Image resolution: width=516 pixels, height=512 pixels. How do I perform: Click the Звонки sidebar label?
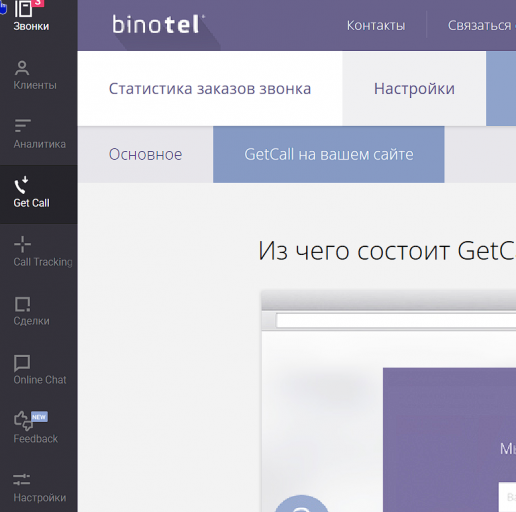point(31,26)
